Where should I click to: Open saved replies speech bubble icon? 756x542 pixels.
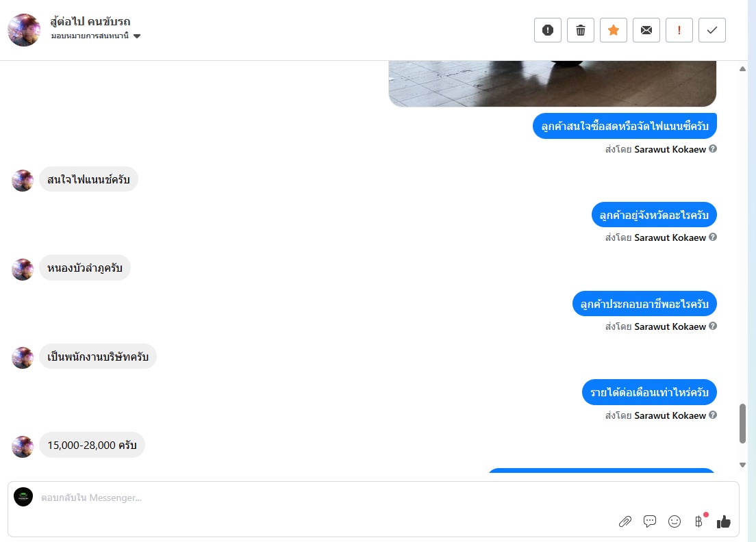[649, 521]
